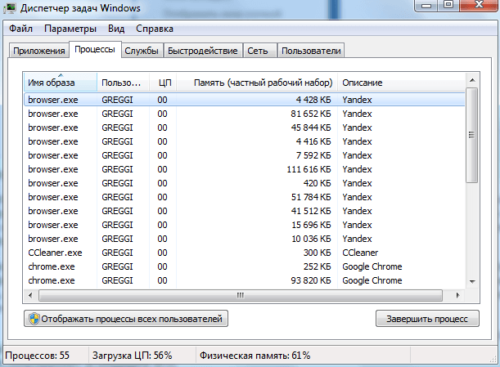Sort by the ЦП column header
Screen dimensions: 500x367
point(163,82)
